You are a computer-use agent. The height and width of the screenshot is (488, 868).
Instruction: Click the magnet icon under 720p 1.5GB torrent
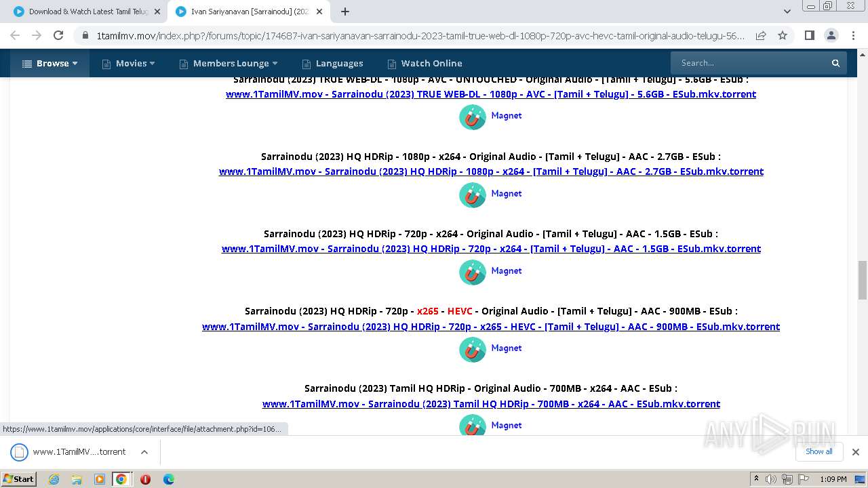click(473, 272)
